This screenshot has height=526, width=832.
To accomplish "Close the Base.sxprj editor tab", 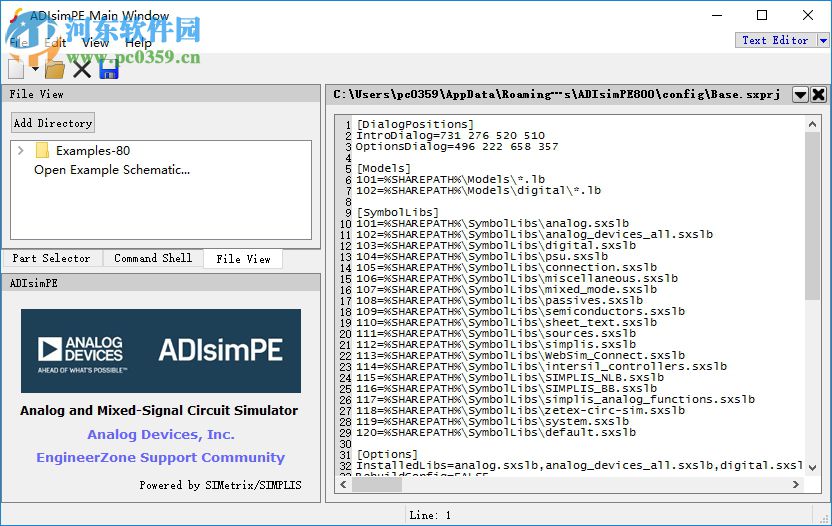I will [x=819, y=95].
